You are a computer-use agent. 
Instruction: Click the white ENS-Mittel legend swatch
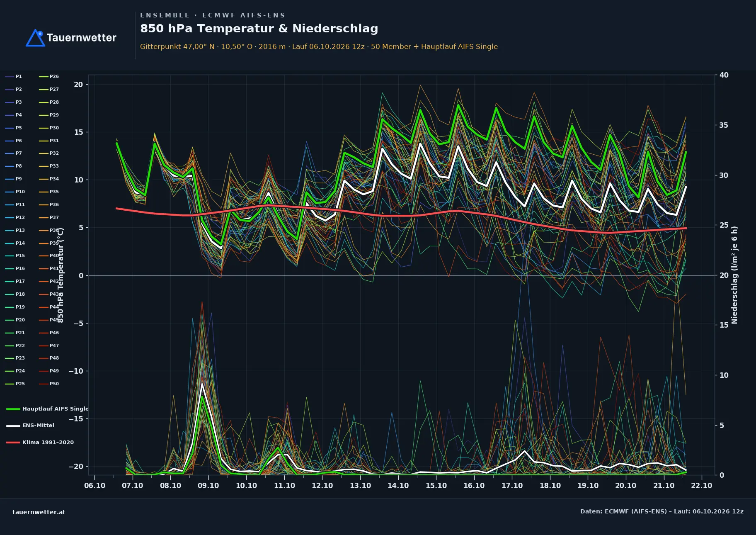point(13,426)
